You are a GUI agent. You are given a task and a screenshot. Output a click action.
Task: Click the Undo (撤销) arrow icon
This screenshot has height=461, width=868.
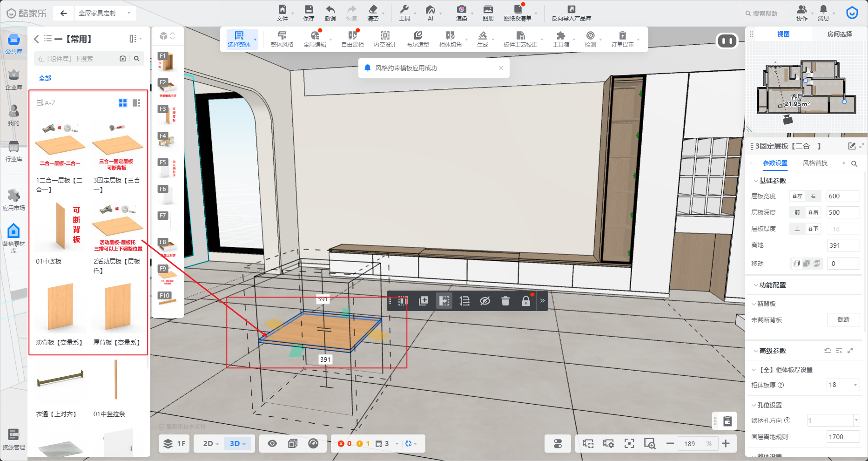(x=330, y=10)
